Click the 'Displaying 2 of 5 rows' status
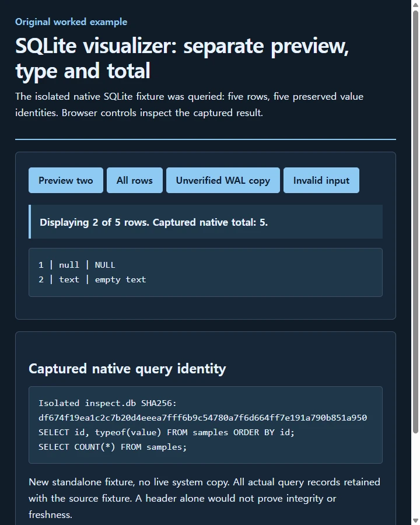420x525 pixels. 206,222
